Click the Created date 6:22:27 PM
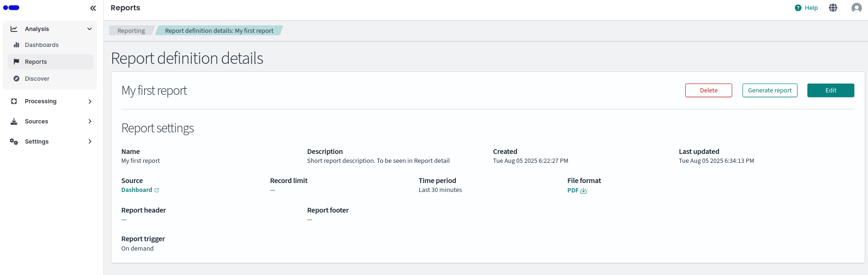The image size is (868, 275). [x=531, y=161]
